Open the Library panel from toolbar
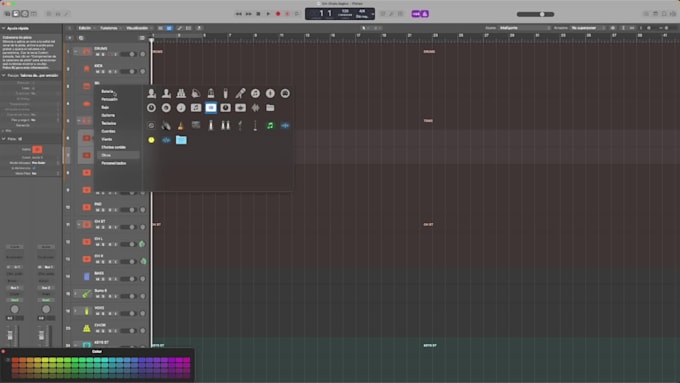680x383 pixels. click(x=7, y=14)
